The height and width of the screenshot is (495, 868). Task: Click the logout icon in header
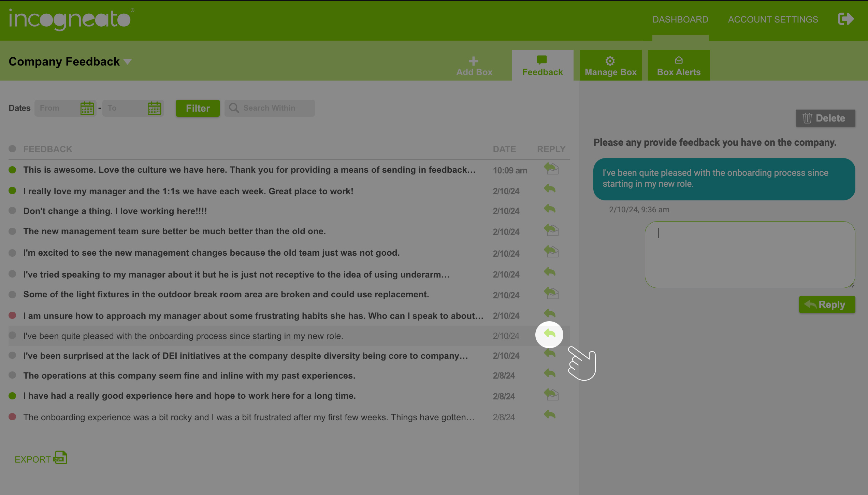(845, 19)
